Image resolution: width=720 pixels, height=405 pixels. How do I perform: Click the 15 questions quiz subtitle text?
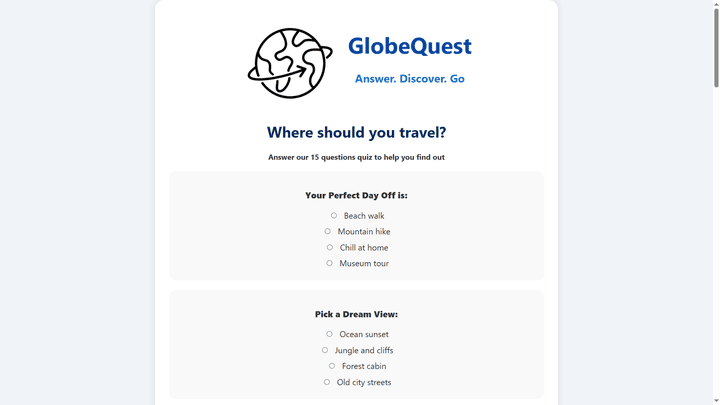356,157
